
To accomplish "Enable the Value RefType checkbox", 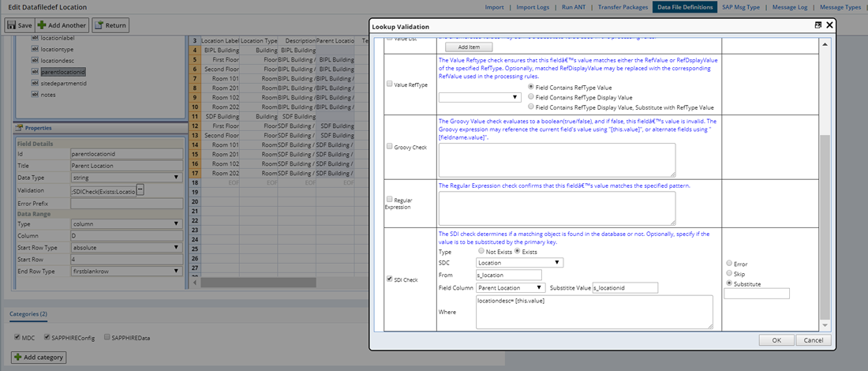I will (x=389, y=84).
